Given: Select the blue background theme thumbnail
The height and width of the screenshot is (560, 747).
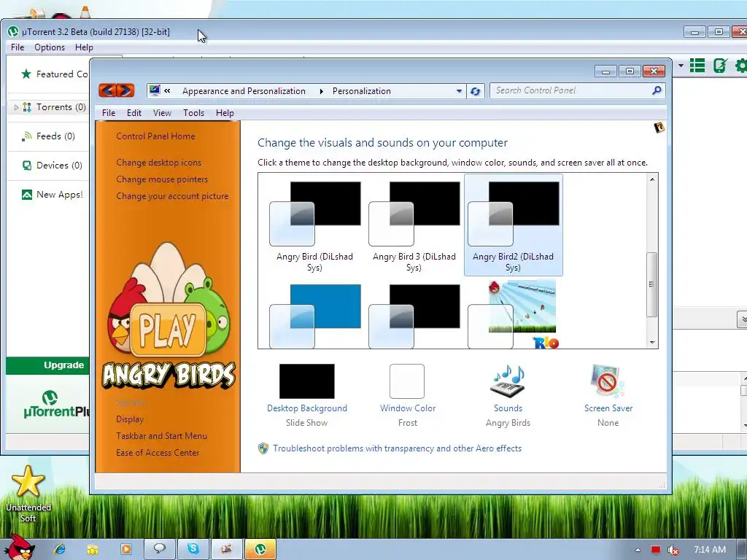Looking at the screenshot, I should 315,316.
